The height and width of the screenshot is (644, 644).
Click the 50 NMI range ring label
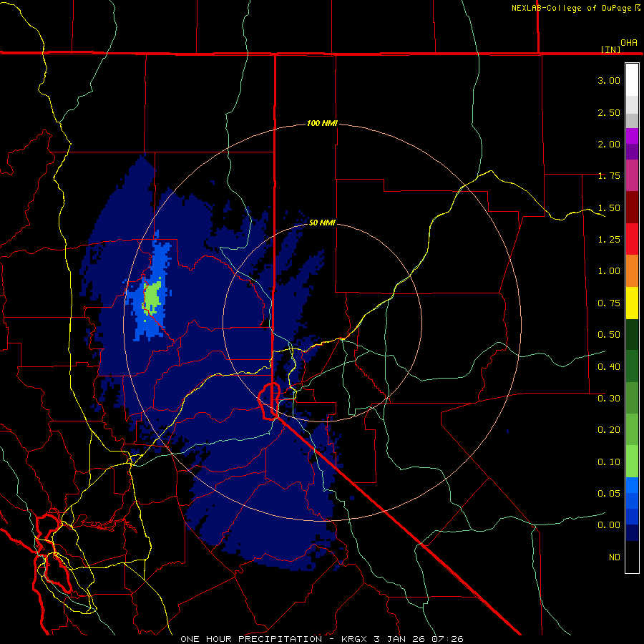[322, 223]
